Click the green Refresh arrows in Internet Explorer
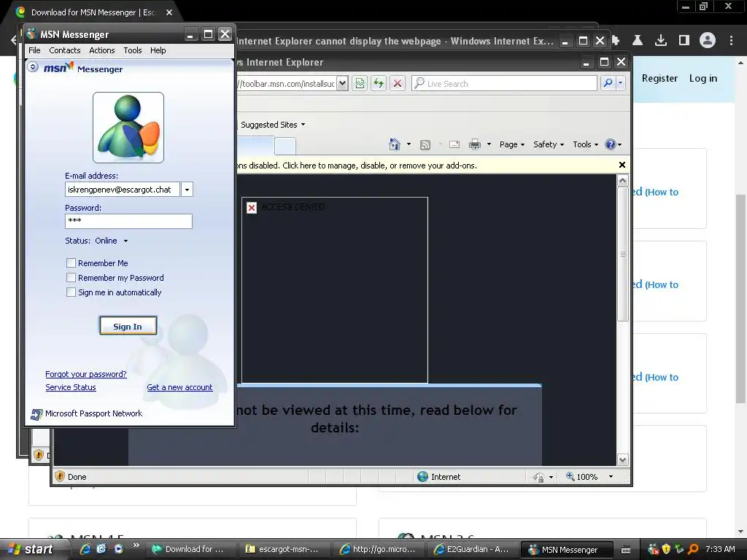 click(379, 83)
